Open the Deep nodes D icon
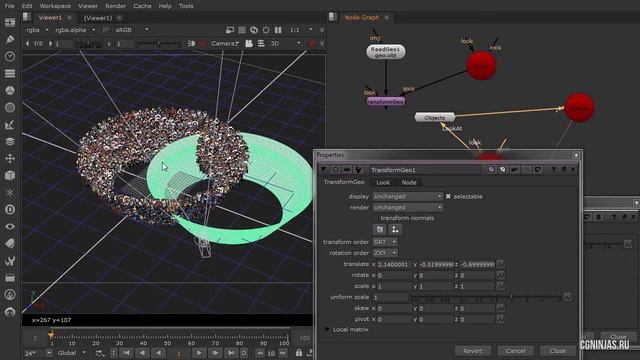Image resolution: width=640 pixels, height=360 pixels. [x=10, y=209]
